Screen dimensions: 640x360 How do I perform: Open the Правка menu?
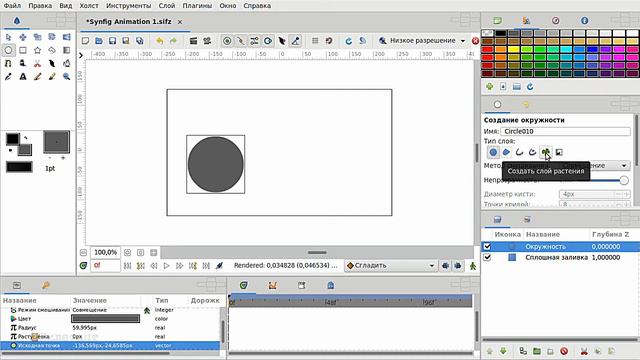(40, 6)
